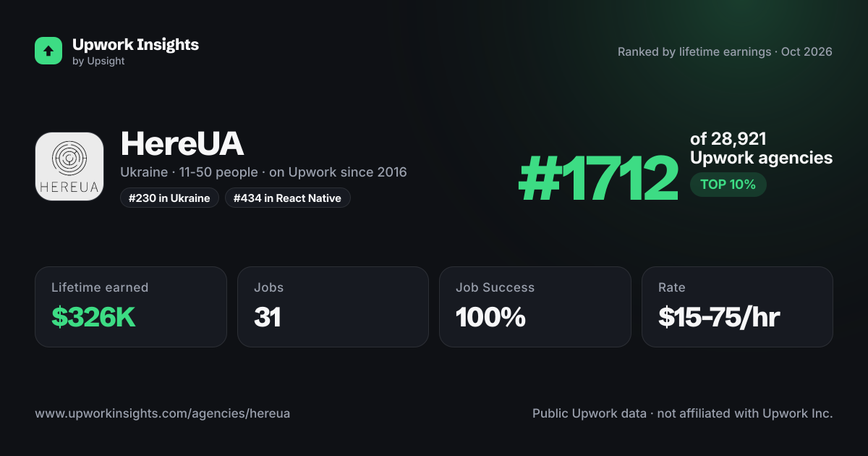Viewport: 868px width, 456px height.
Task: Open the HereUA agency logo thumbnail
Action: point(69,166)
